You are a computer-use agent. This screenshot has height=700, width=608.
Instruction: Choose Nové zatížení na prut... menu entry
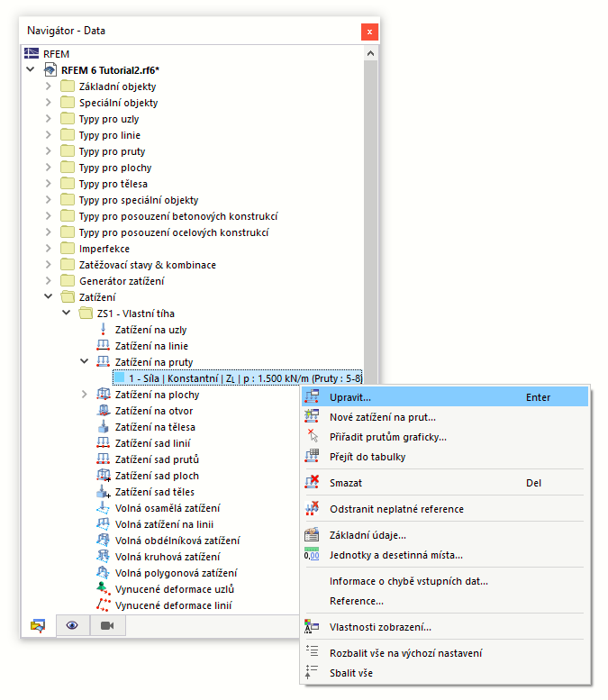pos(446,417)
